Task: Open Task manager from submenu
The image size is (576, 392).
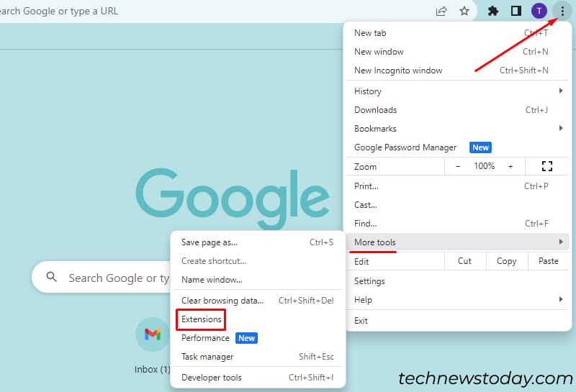Action: (258, 357)
